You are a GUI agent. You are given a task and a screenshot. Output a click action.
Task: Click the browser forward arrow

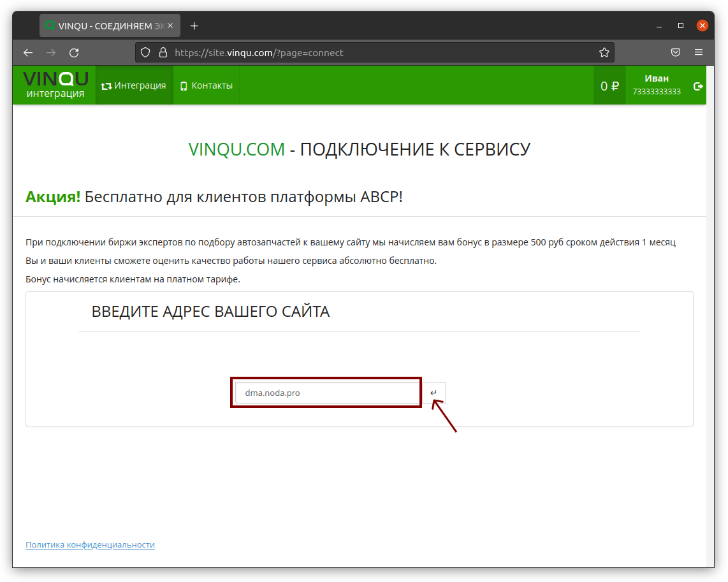(51, 53)
